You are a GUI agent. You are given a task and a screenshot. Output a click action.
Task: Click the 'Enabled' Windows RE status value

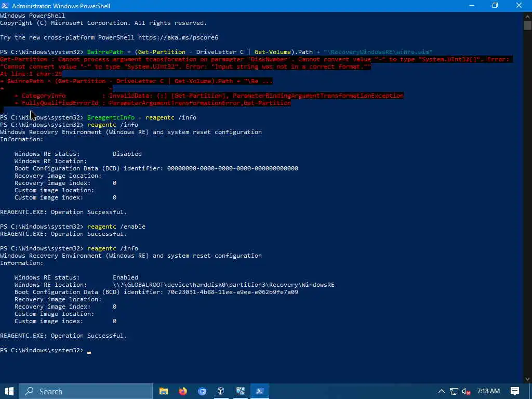pyautogui.click(x=126, y=277)
